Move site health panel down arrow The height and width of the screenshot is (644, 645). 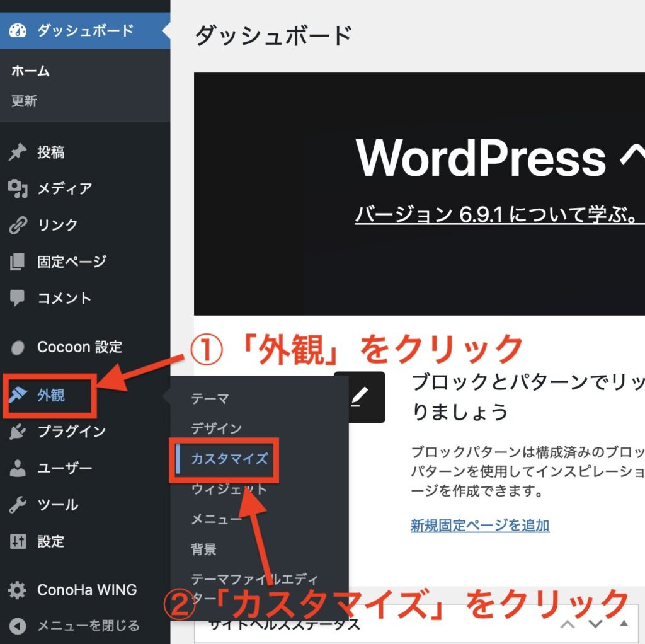595,624
